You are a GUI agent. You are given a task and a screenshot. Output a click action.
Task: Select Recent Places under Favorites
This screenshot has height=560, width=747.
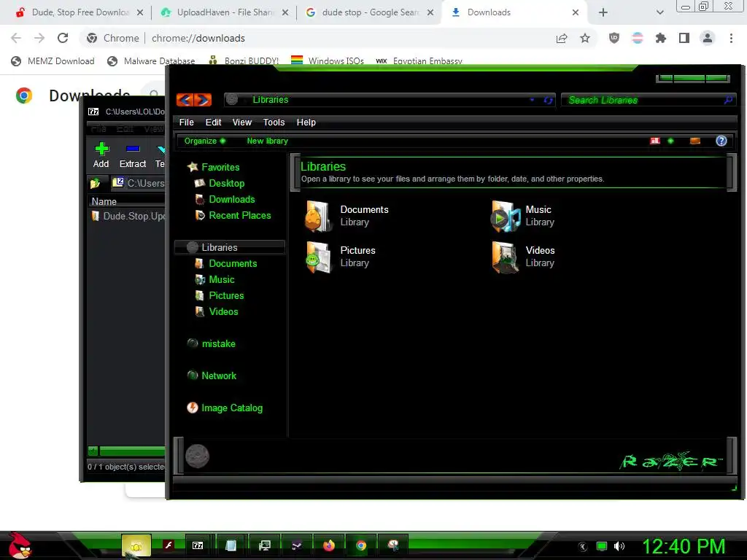[x=239, y=215]
